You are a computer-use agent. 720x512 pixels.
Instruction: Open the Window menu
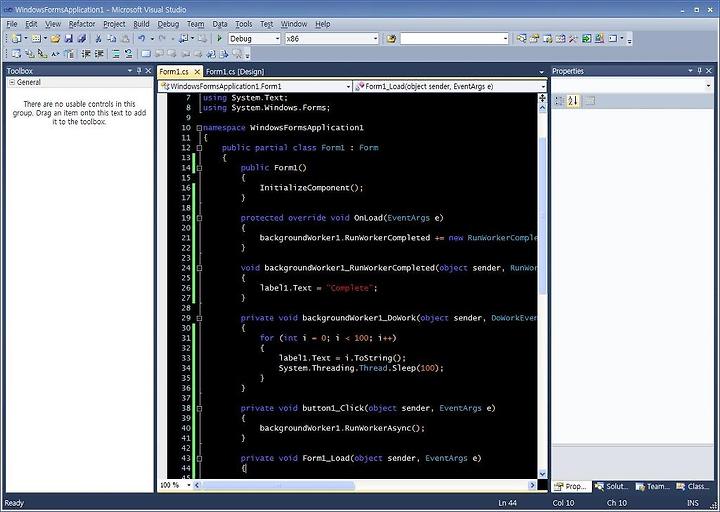[x=293, y=24]
